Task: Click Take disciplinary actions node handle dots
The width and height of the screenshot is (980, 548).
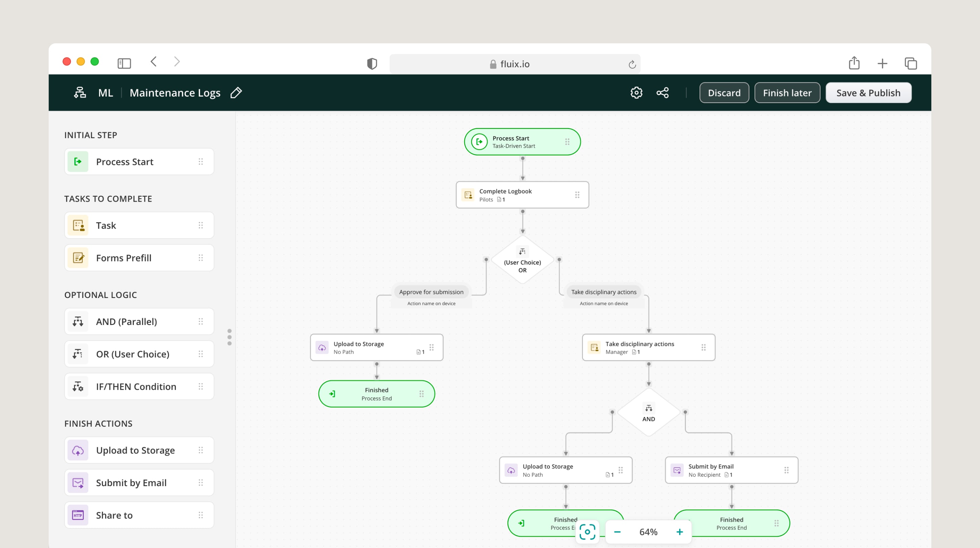Action: [704, 347]
